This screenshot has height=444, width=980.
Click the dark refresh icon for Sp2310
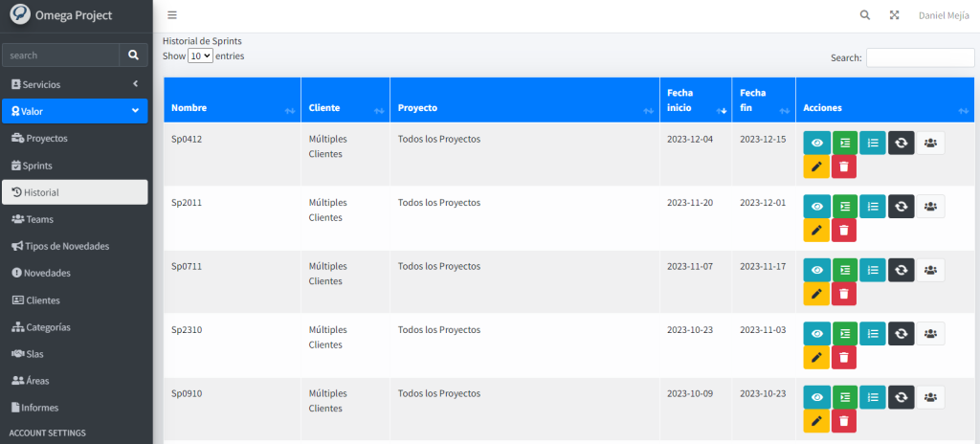point(901,333)
